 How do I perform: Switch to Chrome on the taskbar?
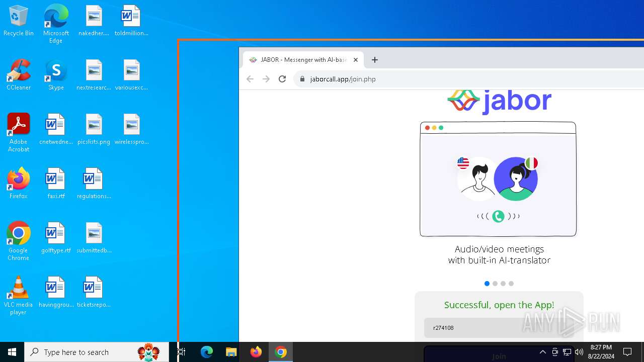[x=281, y=352]
